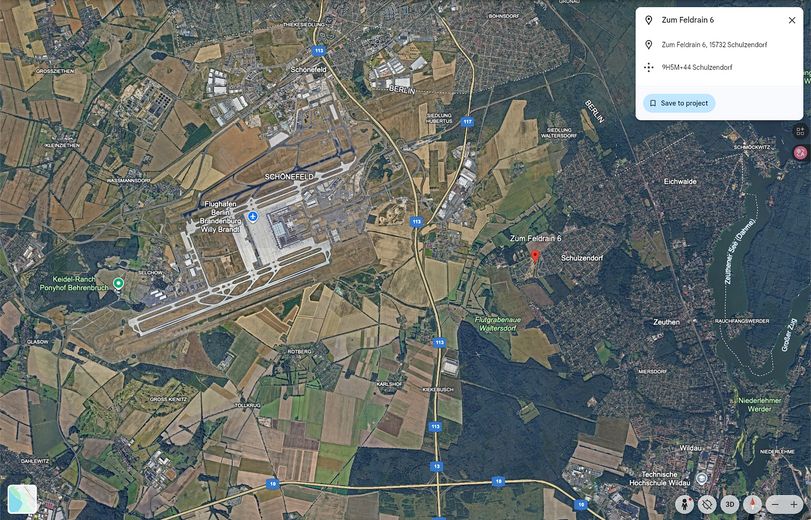Open the pink user avatar icon
The image size is (811, 520).
coord(801,153)
